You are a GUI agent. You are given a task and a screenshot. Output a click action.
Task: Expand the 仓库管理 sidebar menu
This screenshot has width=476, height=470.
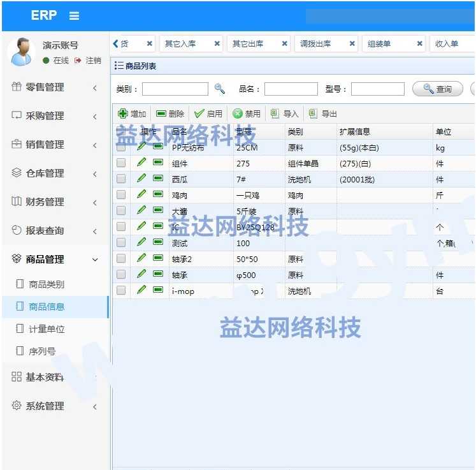(55, 173)
